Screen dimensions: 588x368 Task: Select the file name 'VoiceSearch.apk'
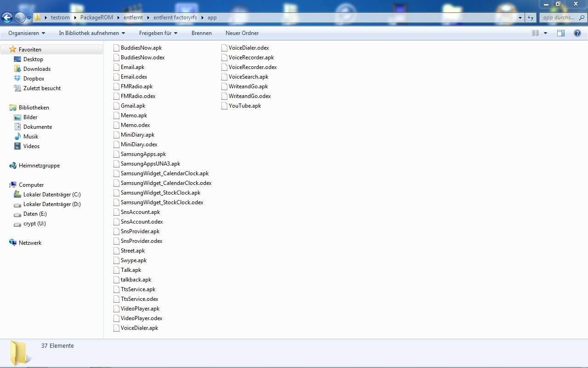pos(249,77)
